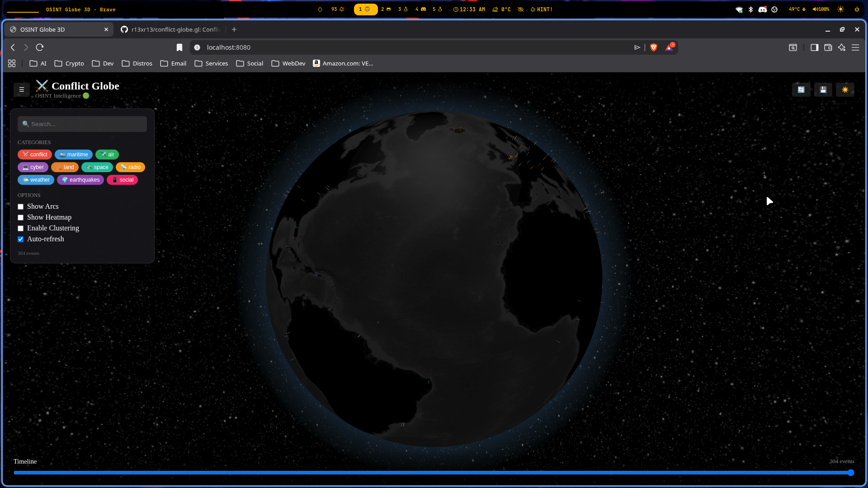Click the Brave Shields icon in address bar
The width and height of the screenshot is (868, 488).
pyautogui.click(x=653, y=47)
